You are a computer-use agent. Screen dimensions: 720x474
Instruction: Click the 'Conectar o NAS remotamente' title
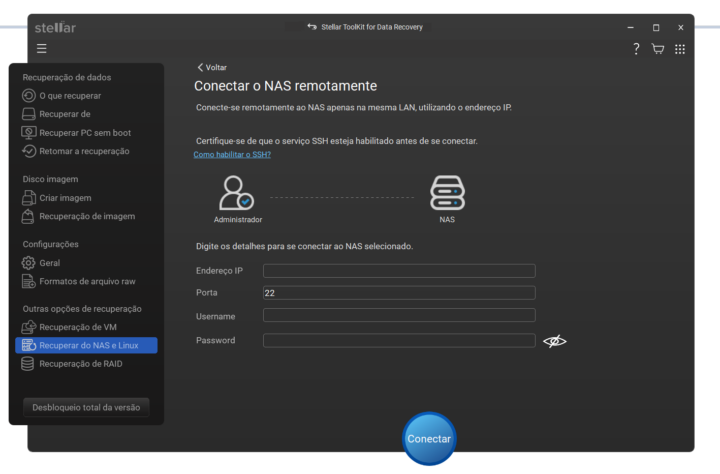[285, 86]
